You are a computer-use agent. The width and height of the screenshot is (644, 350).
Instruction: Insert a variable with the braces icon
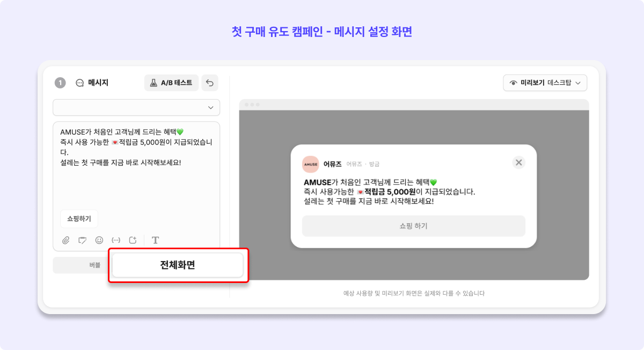[116, 240]
